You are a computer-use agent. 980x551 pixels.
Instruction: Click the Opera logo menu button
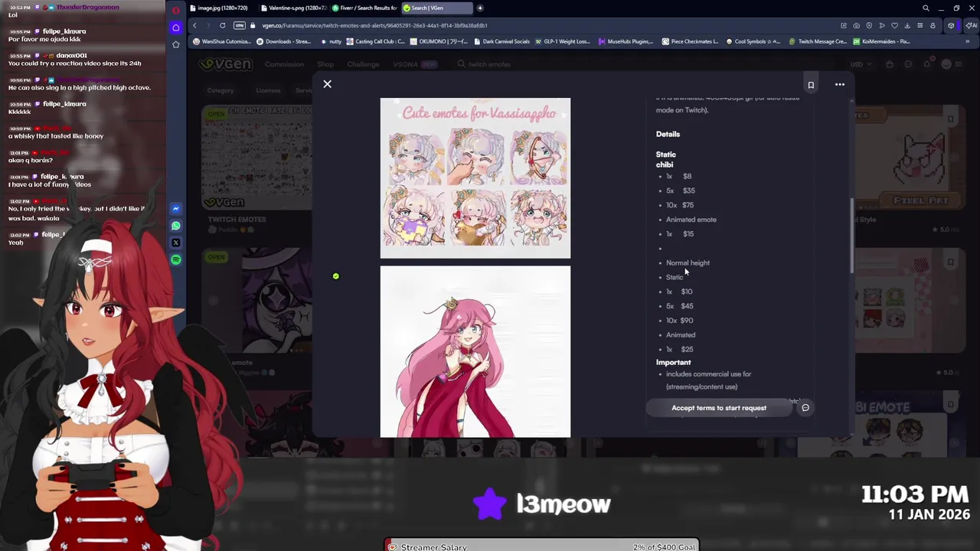coord(175,11)
